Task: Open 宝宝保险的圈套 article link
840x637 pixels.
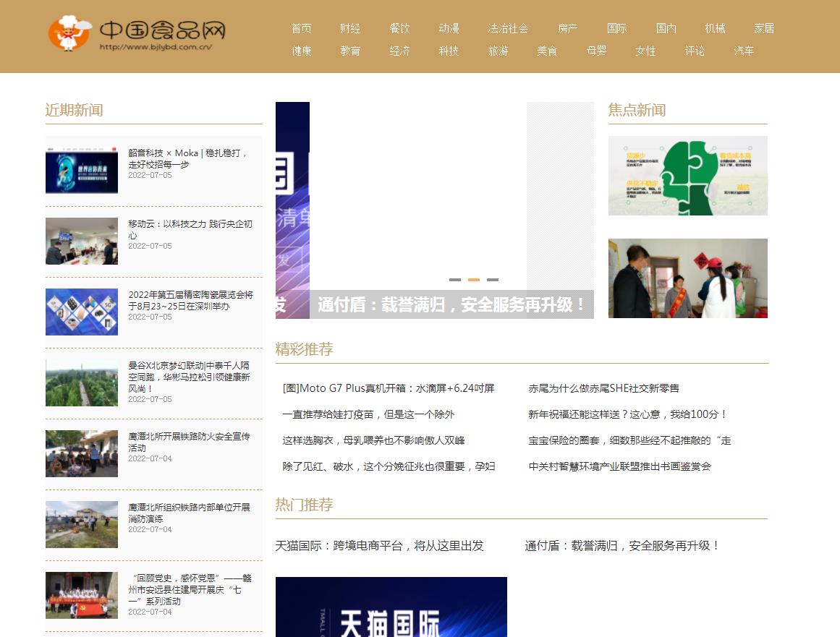Action: [x=629, y=440]
